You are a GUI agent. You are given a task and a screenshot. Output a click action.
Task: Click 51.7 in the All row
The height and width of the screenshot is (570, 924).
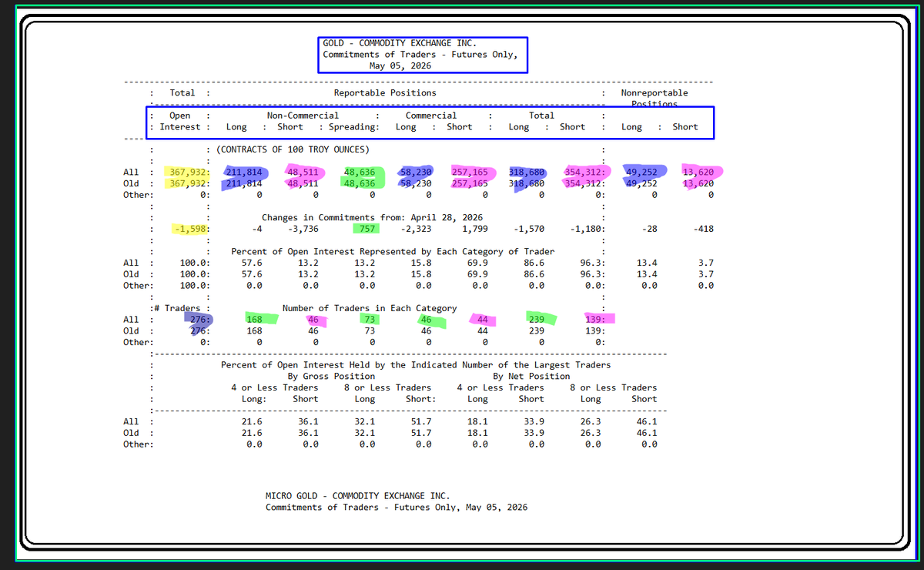pos(421,421)
